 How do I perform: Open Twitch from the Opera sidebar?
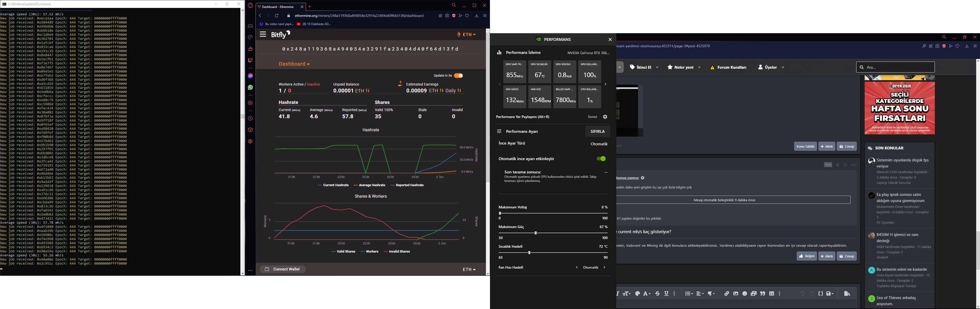point(250,61)
